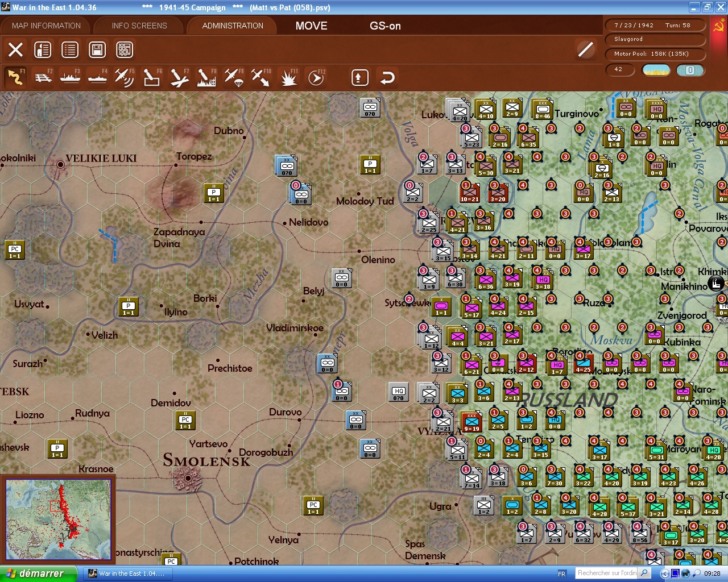Image resolution: width=728 pixels, height=582 pixels.
Task: Activate Air Transfer mode (F10)
Action: coord(261,77)
